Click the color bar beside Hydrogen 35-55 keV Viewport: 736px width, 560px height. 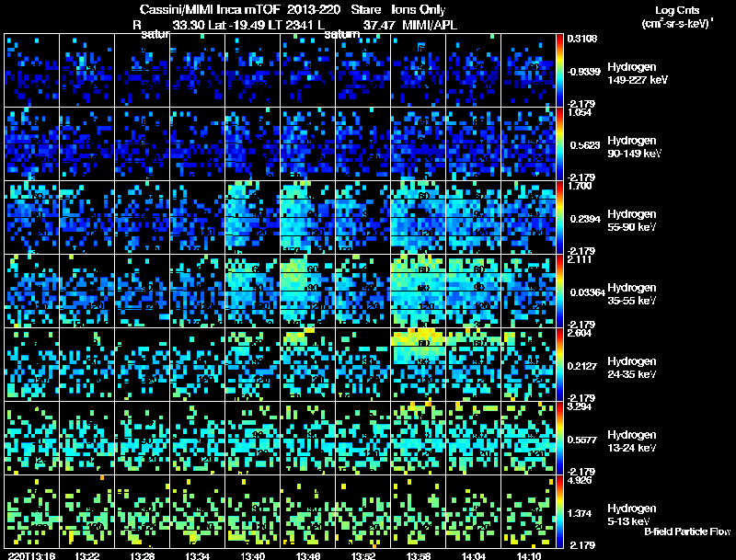point(559,291)
